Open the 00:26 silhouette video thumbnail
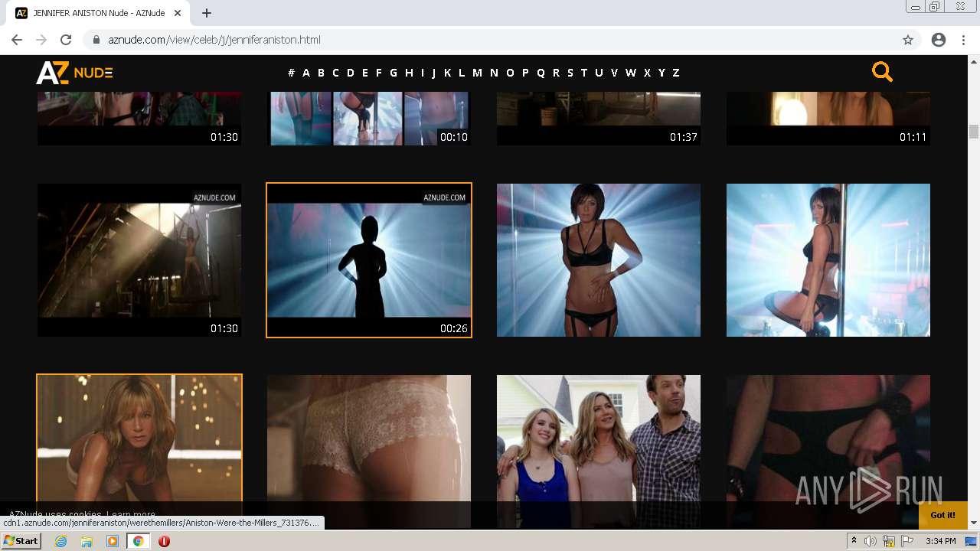 click(369, 260)
